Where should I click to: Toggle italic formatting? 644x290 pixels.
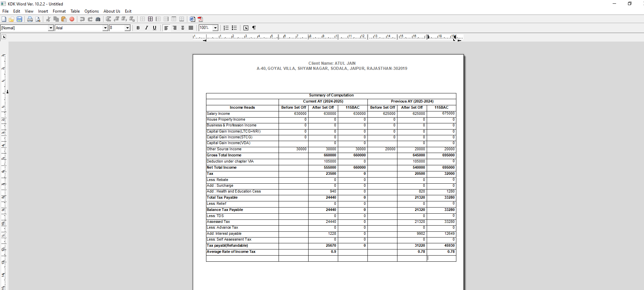(146, 28)
